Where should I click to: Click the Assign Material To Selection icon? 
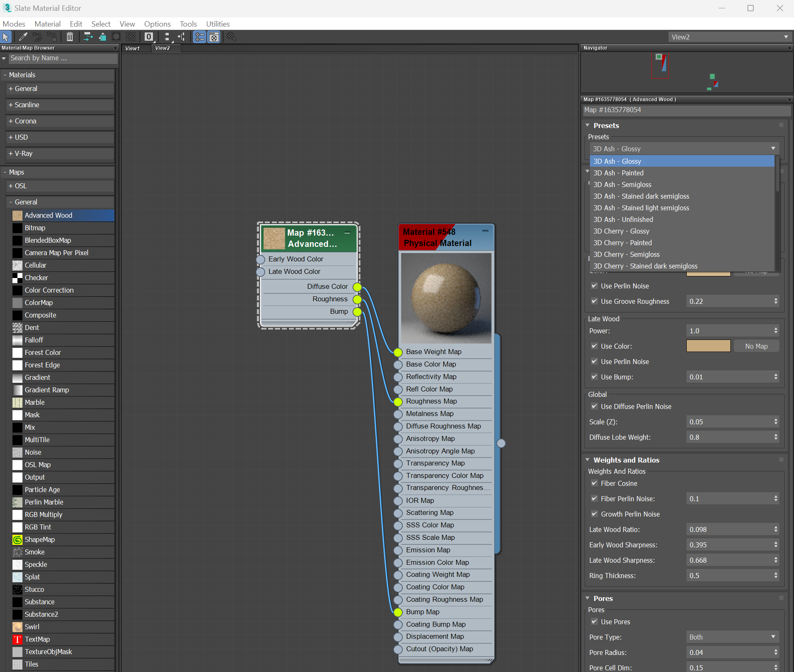51,37
